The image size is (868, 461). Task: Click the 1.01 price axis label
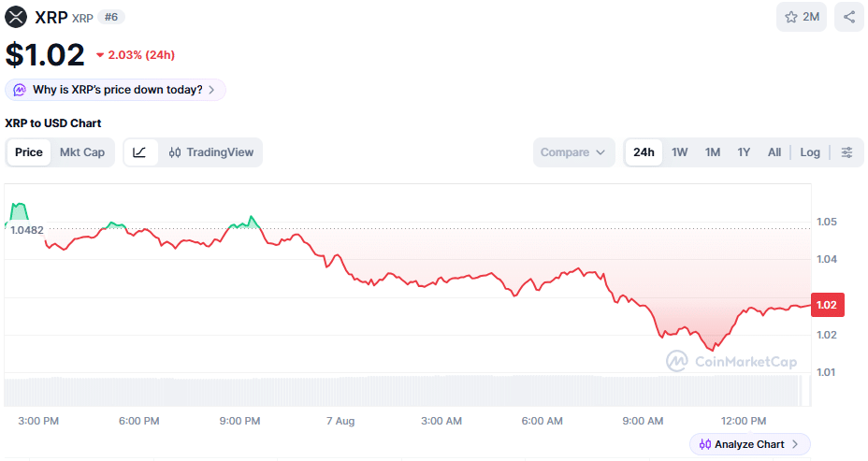pos(827,372)
